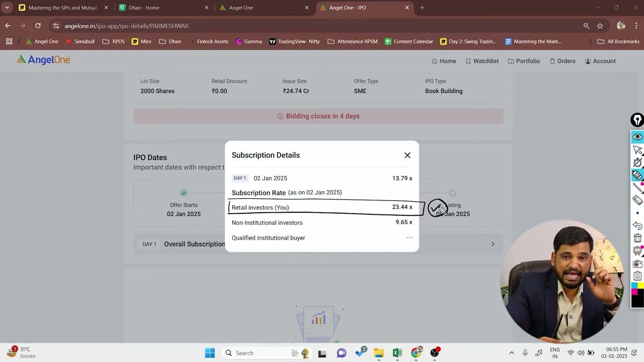The image size is (644, 362).
Task: Open Portfolio in the AngelOne navigation
Action: coord(524,61)
